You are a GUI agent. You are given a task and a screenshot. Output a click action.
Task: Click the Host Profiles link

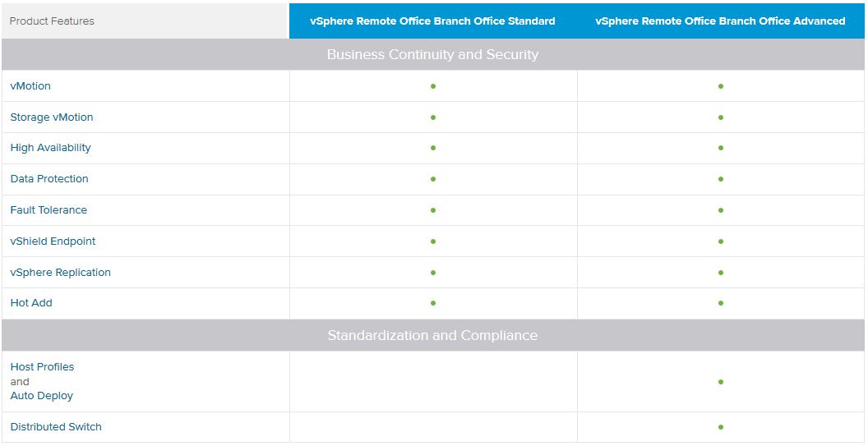[42, 367]
